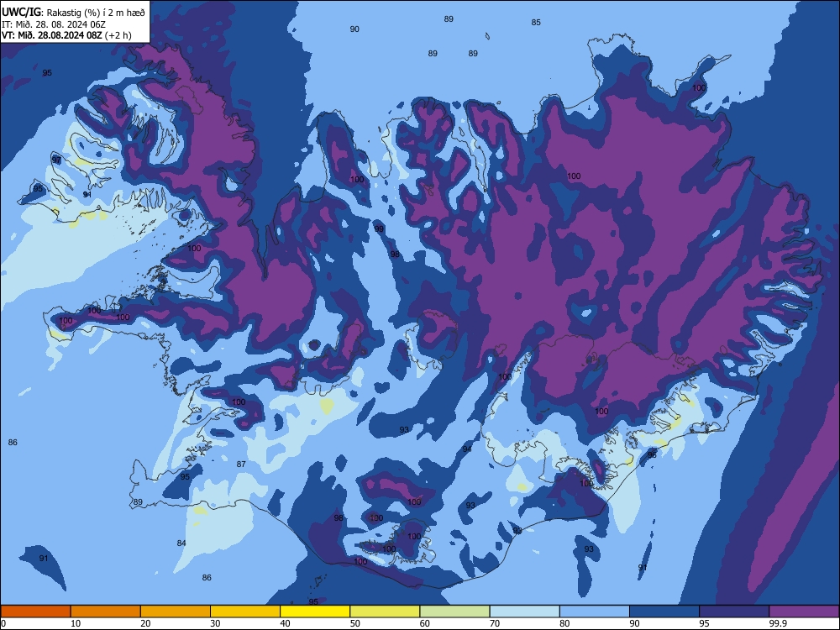Click the '30' legend scale label
This screenshot has height=630, width=840.
[x=215, y=623]
